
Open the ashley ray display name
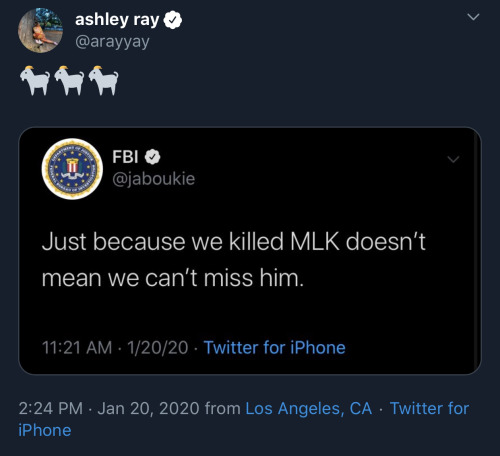(117, 20)
